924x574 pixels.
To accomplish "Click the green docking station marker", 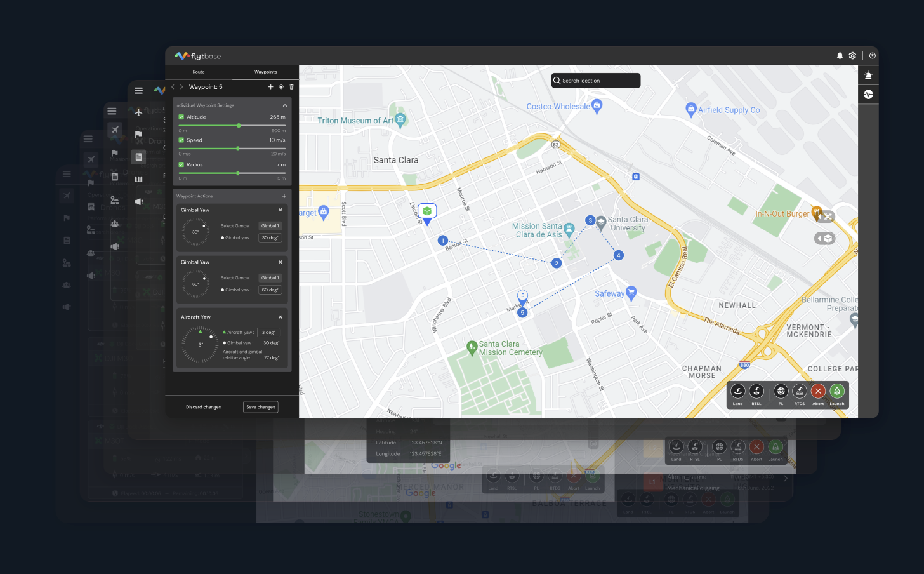I will click(427, 213).
